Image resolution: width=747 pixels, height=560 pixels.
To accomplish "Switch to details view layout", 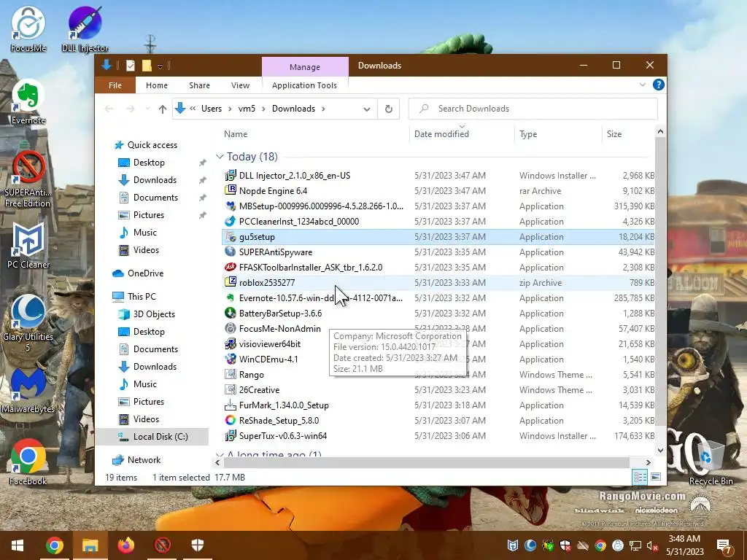I will click(640, 477).
